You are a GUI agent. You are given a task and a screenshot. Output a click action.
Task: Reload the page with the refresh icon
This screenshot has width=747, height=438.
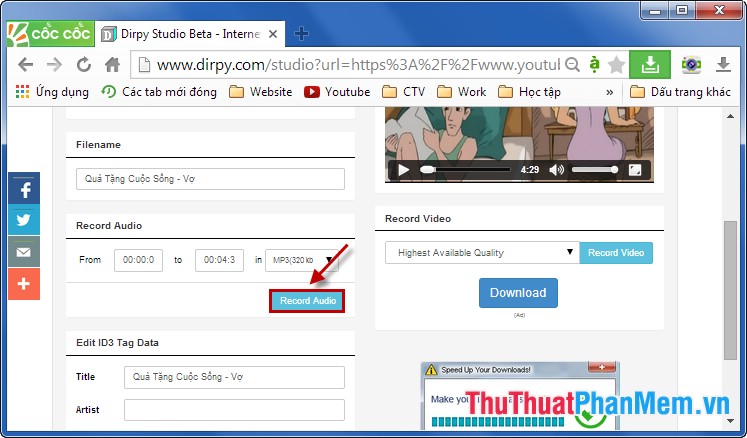[84, 64]
